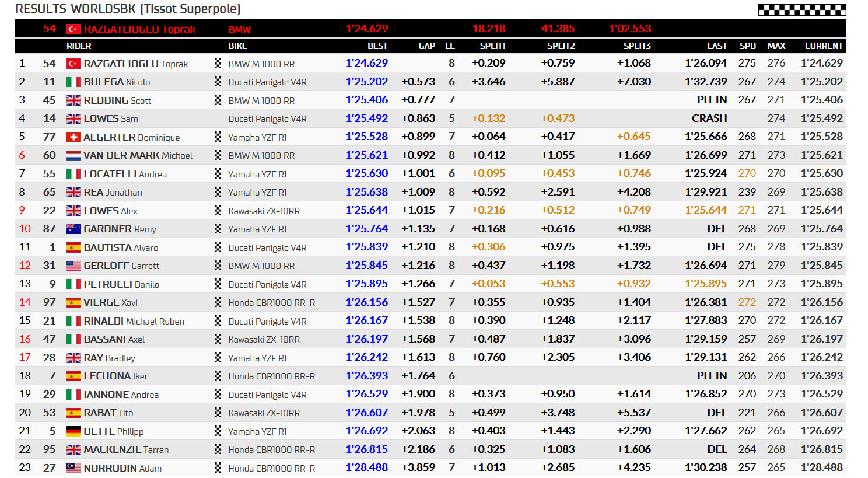Screen dimensions: 868x478
Task: Click Kawasaki ZX-10RR in LOWES Alex's row
Action: pyautogui.click(x=264, y=211)
